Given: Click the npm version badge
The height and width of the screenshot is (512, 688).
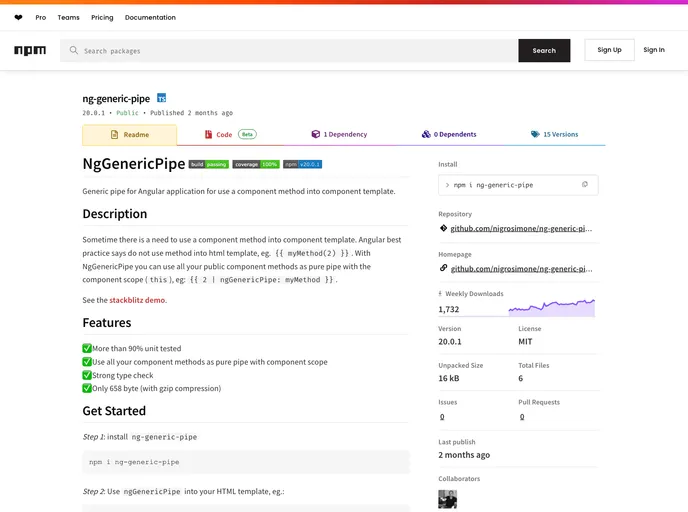Looking at the screenshot, I should coord(302,164).
